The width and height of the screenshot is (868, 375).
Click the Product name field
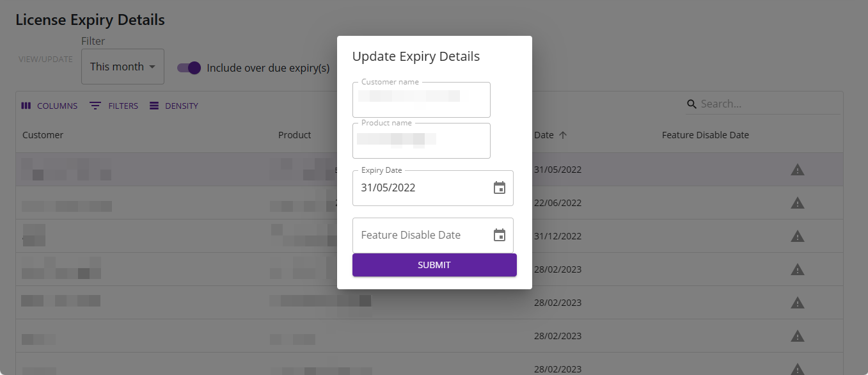click(x=421, y=141)
